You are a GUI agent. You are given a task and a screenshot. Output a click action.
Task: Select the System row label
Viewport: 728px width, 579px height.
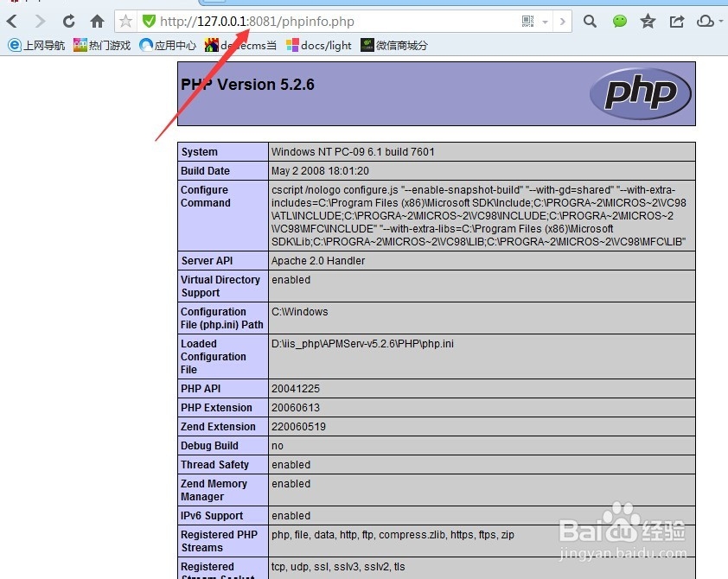click(199, 152)
